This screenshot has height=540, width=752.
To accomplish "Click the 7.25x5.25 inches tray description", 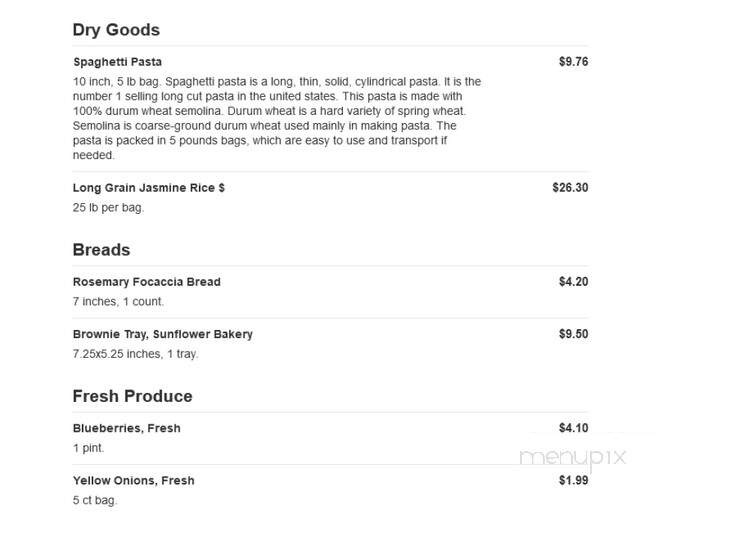I will click(136, 354).
